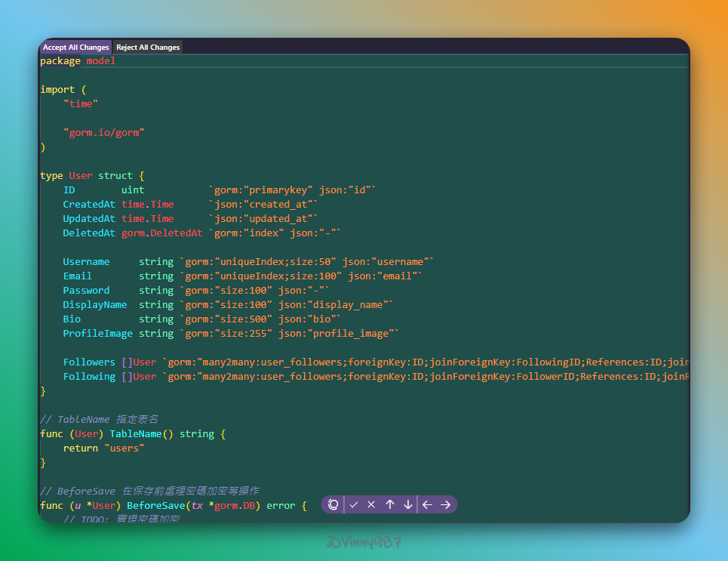Screen dimensions: 728x561
Task: Click the Followers field name
Action: coord(89,362)
